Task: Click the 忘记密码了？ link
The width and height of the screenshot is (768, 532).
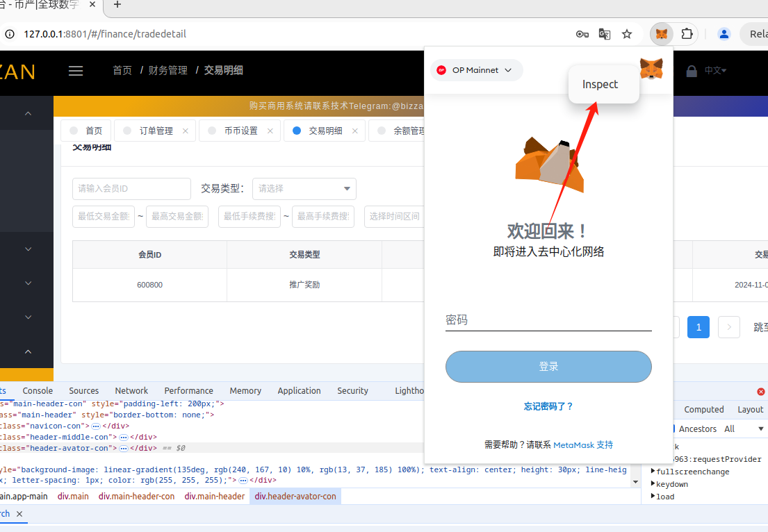Action: point(548,406)
